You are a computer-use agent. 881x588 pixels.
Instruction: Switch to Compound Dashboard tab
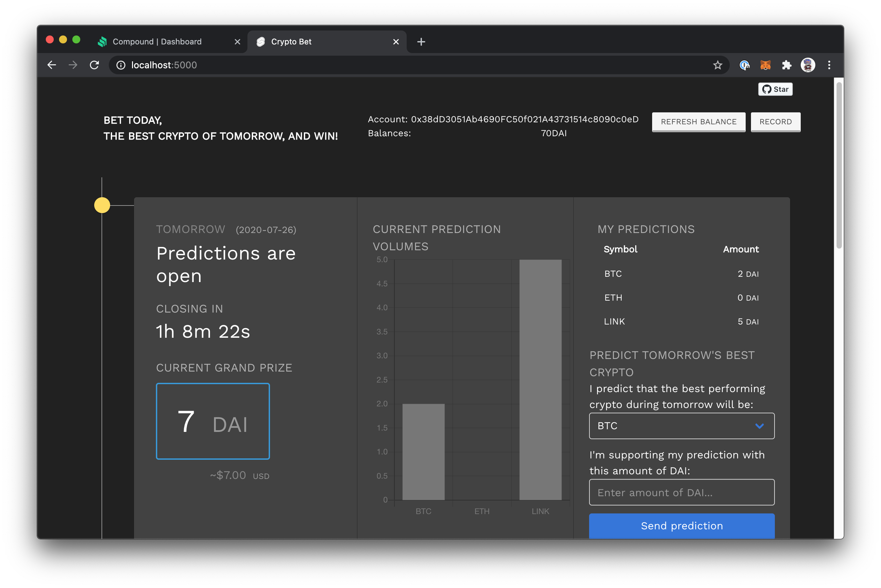click(157, 42)
